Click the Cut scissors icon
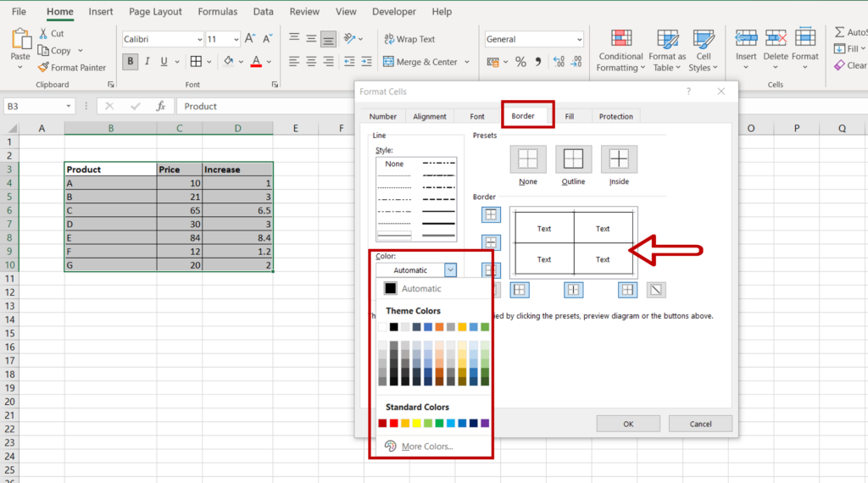The width and height of the screenshot is (868, 483). [43, 33]
